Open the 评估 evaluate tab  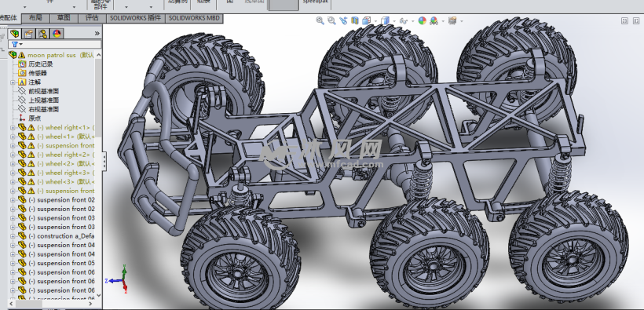(x=92, y=18)
